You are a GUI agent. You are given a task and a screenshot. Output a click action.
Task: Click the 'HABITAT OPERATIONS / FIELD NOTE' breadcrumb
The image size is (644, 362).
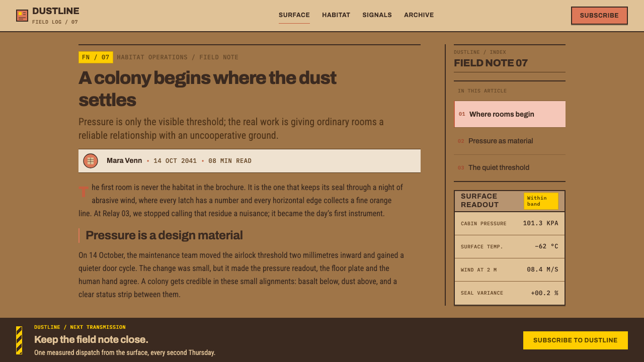[x=178, y=57]
